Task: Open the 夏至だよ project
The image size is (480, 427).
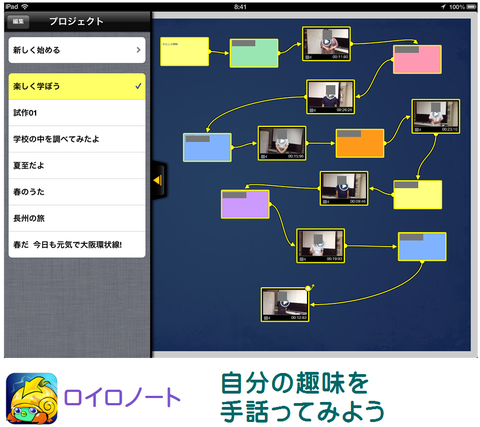Action: (x=77, y=165)
